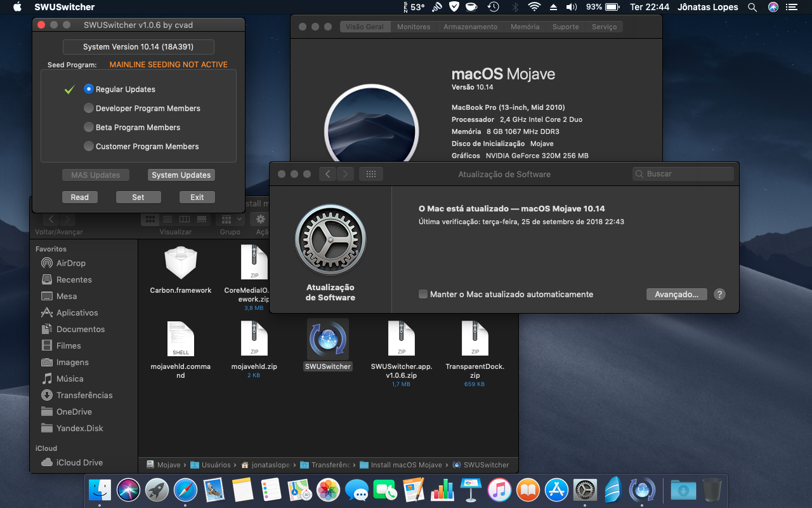The width and height of the screenshot is (812, 508).
Task: Click Set button in SWUSwitcher
Action: click(138, 197)
